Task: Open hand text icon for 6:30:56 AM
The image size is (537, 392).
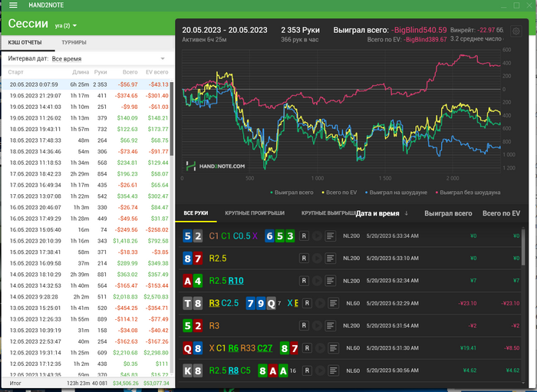Action: (333, 371)
